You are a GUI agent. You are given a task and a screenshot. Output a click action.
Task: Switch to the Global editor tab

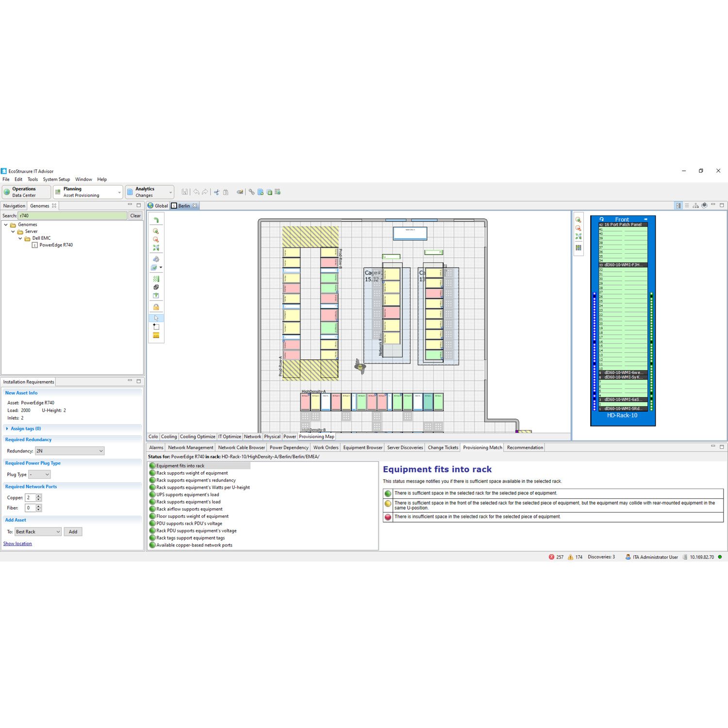click(x=158, y=206)
